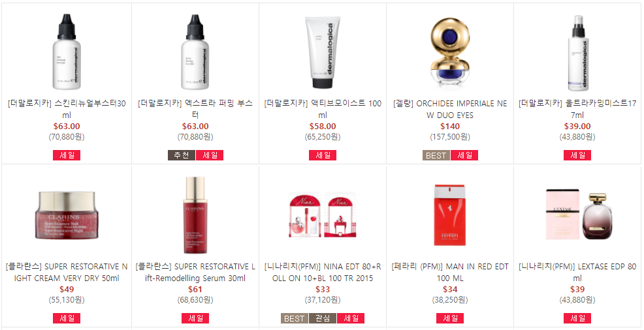644x330 pixels.
Task: Open the MAN IN RED EDT 100 ML link
Action: [450, 272]
